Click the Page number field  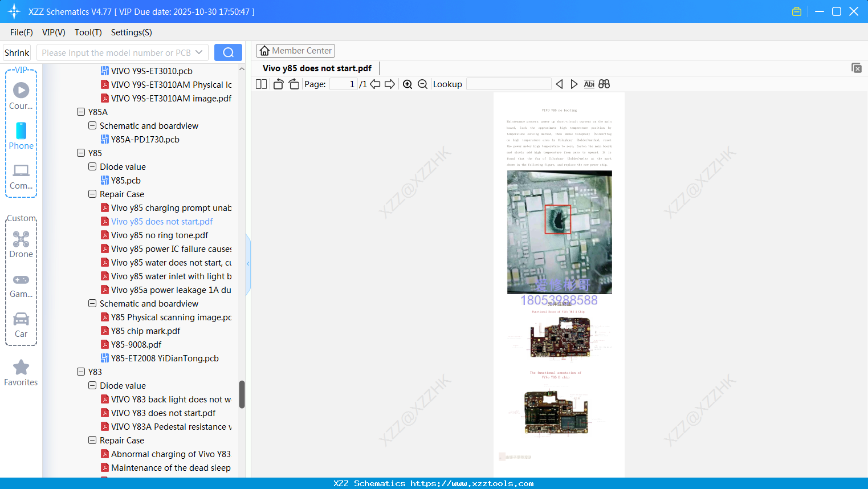click(344, 84)
